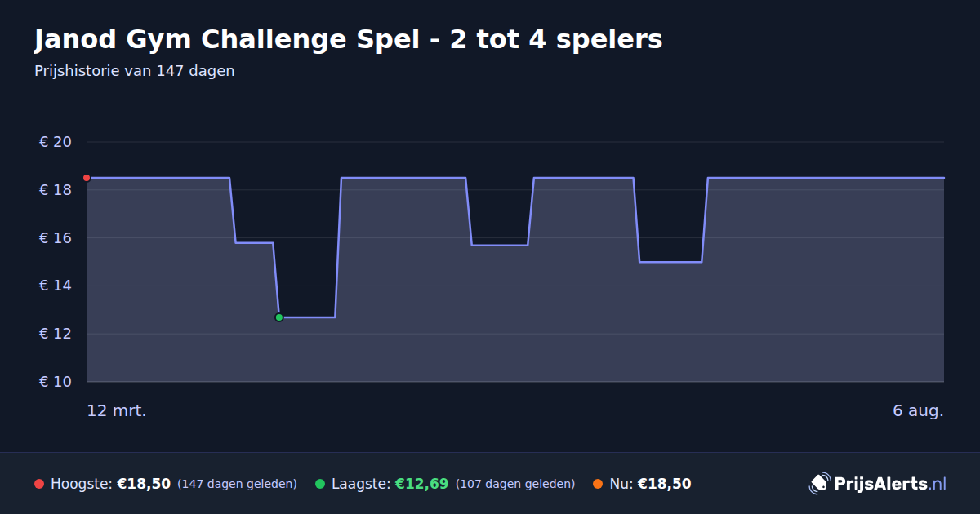Click the orange dot beside Nu
980x514 pixels.
598,484
